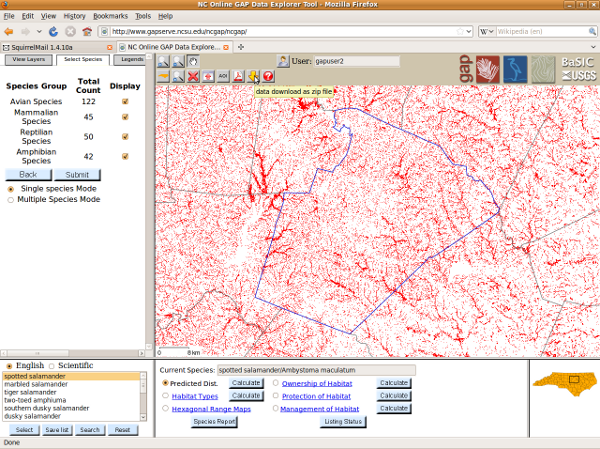Select Ownership of Habitat radio button
Screen dimensions: 600x449
tap(276, 383)
